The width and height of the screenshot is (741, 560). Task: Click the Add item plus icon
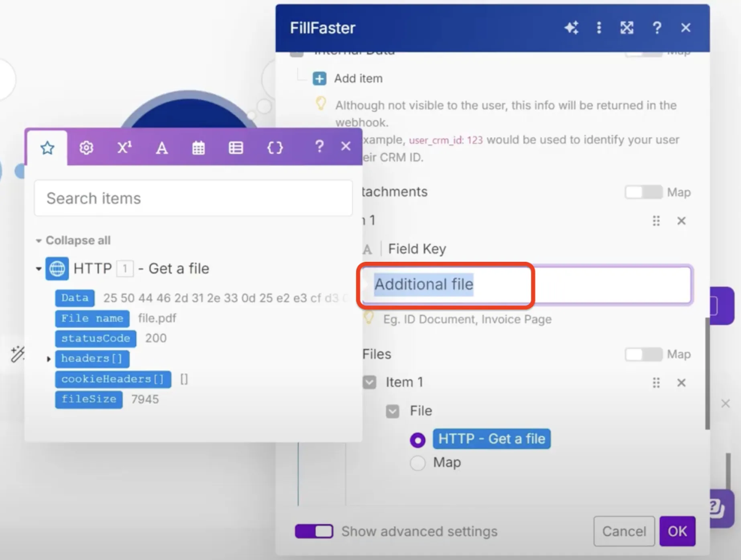tap(320, 79)
